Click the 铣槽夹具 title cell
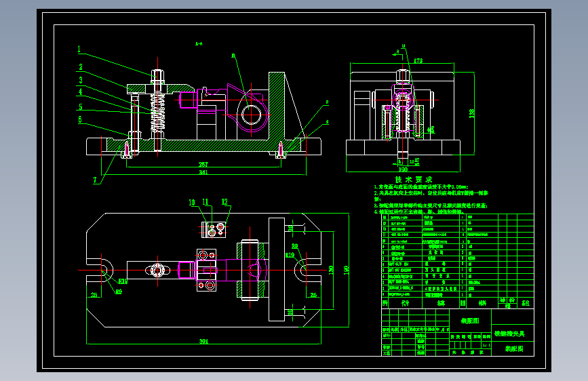This screenshot has height=381, width=588. (x=509, y=334)
